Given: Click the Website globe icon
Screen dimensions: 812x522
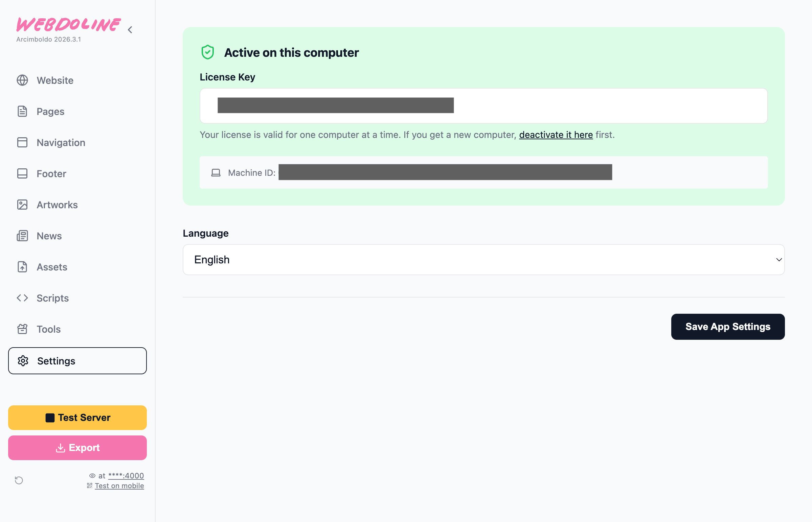Looking at the screenshot, I should pyautogui.click(x=22, y=80).
